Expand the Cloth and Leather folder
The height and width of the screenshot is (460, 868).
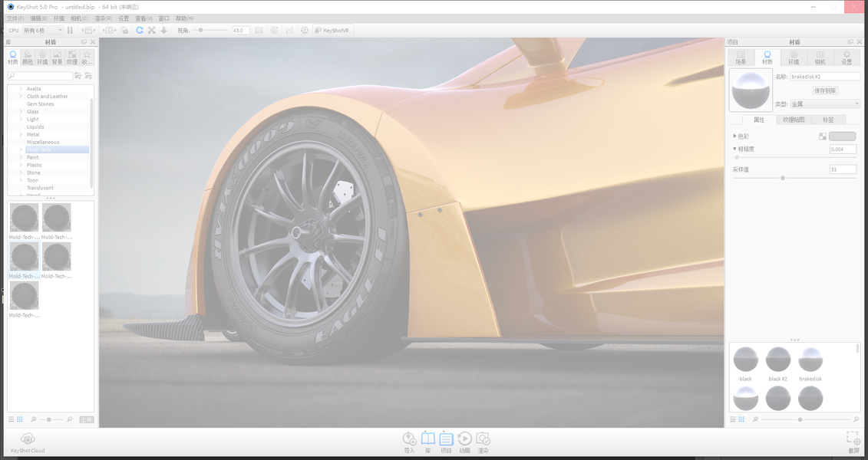[21, 96]
